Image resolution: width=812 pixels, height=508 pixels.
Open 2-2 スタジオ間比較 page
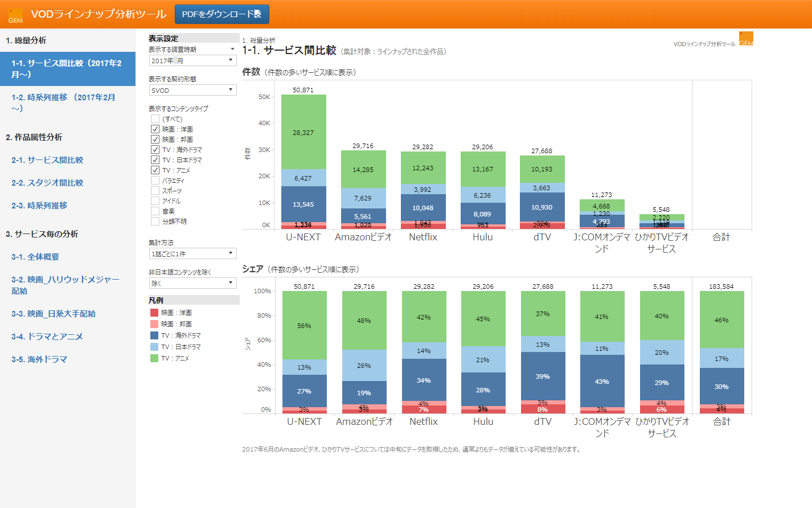(x=47, y=183)
